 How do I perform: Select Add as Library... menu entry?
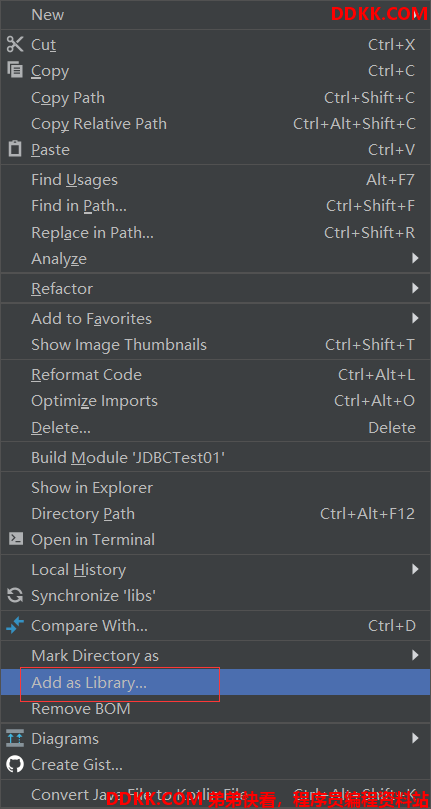pos(215,682)
